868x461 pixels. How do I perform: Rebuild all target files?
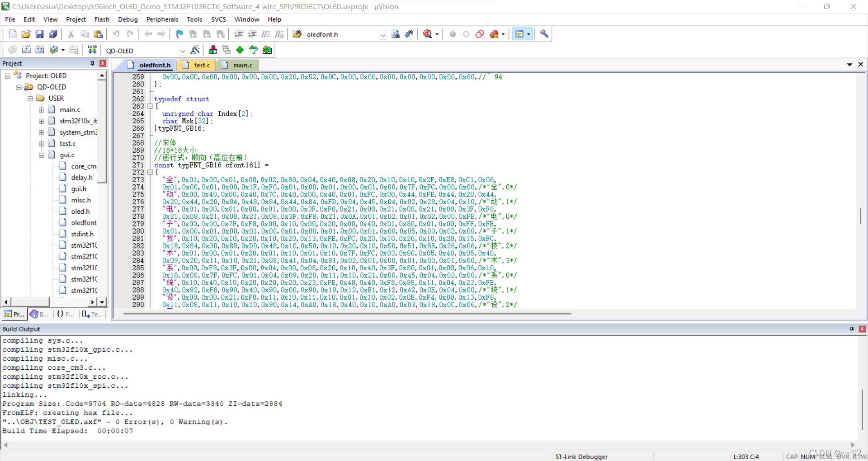tap(40, 50)
